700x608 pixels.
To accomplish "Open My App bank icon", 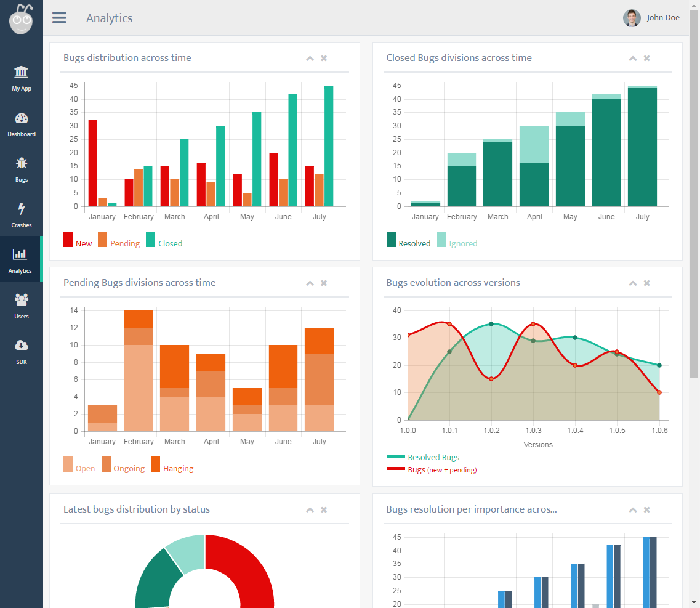I will click(21, 72).
